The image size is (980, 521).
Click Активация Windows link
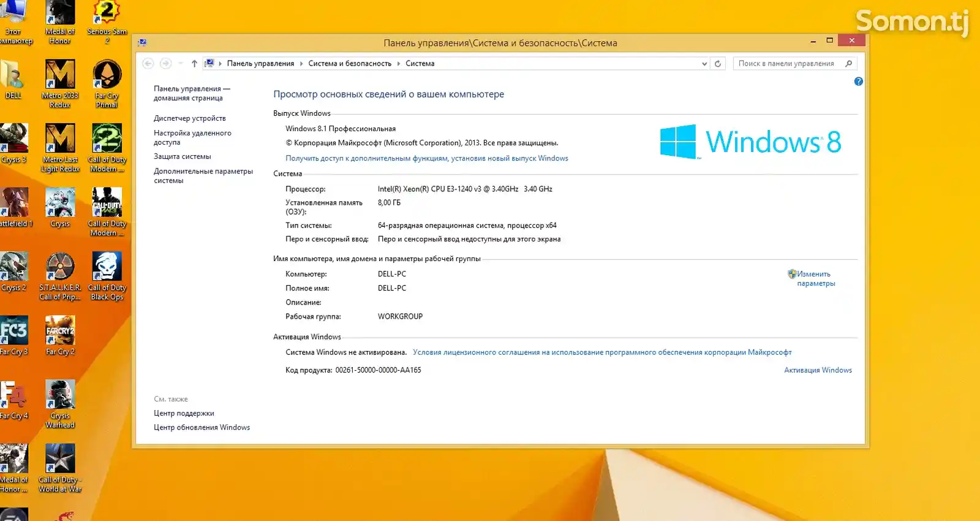coord(818,370)
